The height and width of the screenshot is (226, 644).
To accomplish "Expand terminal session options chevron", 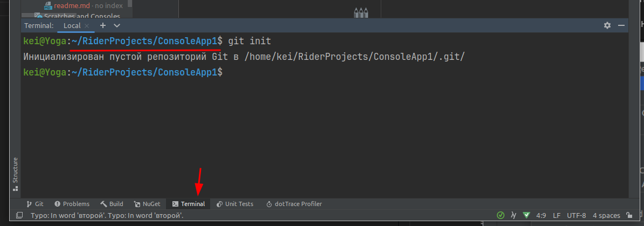I will 117,25.
